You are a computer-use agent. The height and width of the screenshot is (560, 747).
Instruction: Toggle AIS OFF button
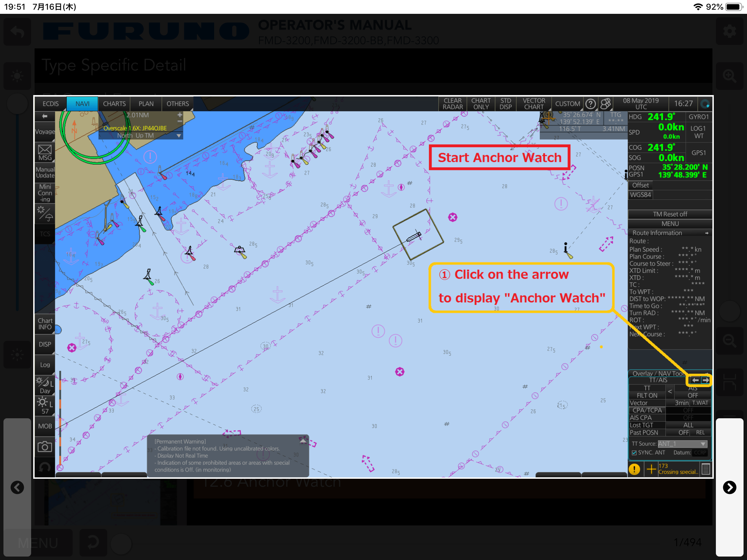tap(693, 395)
